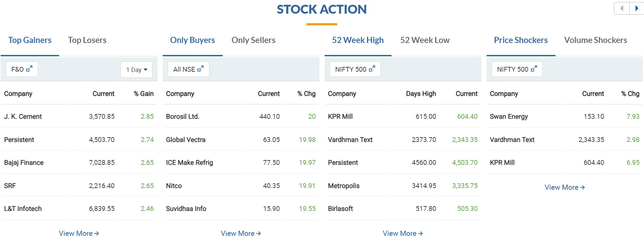644x244 pixels.
Task: Open NIFTY 500 button under Price Shockers
Action: [x=517, y=69]
